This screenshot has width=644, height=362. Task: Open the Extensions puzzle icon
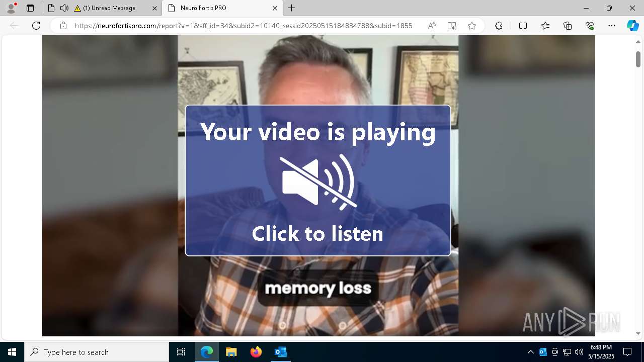tap(499, 26)
